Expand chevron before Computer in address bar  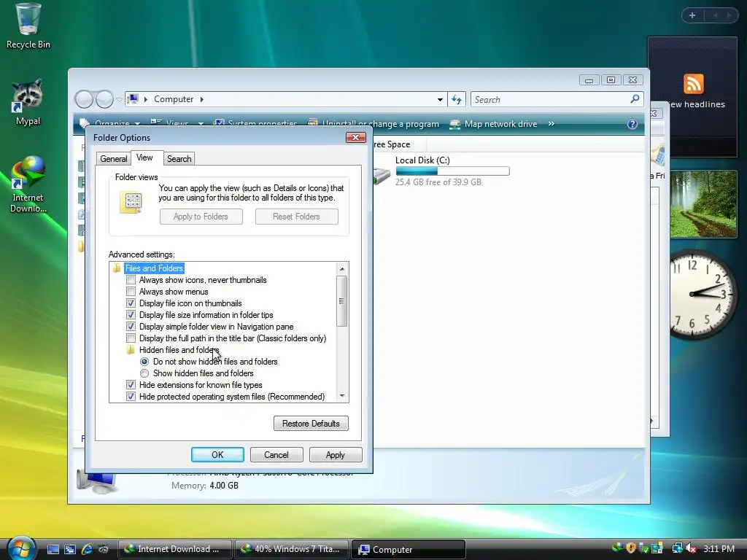point(146,99)
